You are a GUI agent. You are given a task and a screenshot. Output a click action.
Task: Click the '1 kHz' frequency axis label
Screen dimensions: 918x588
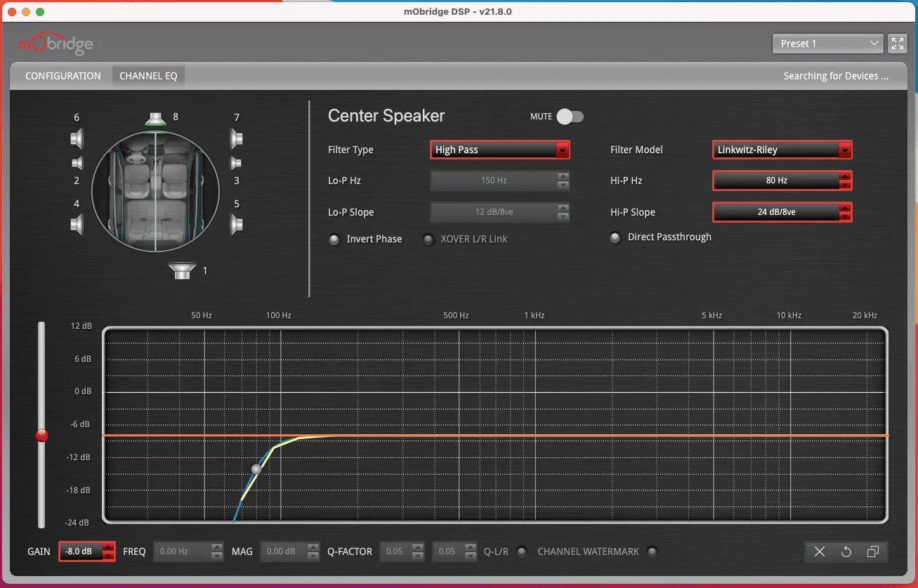[x=534, y=315]
